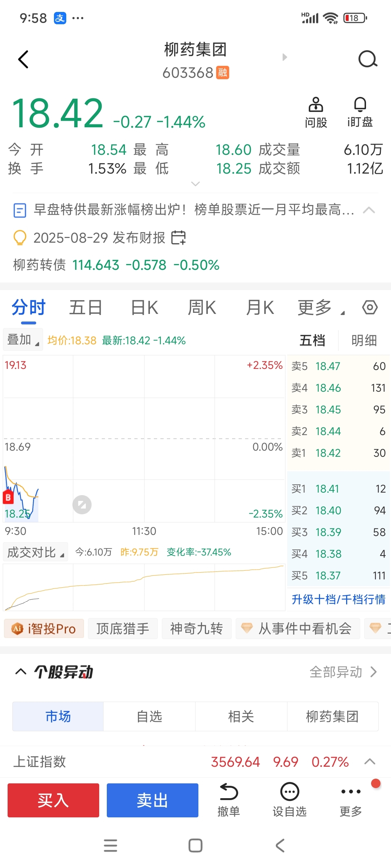Tap the battery indicator in status bar
The image size is (391, 868).
(355, 18)
